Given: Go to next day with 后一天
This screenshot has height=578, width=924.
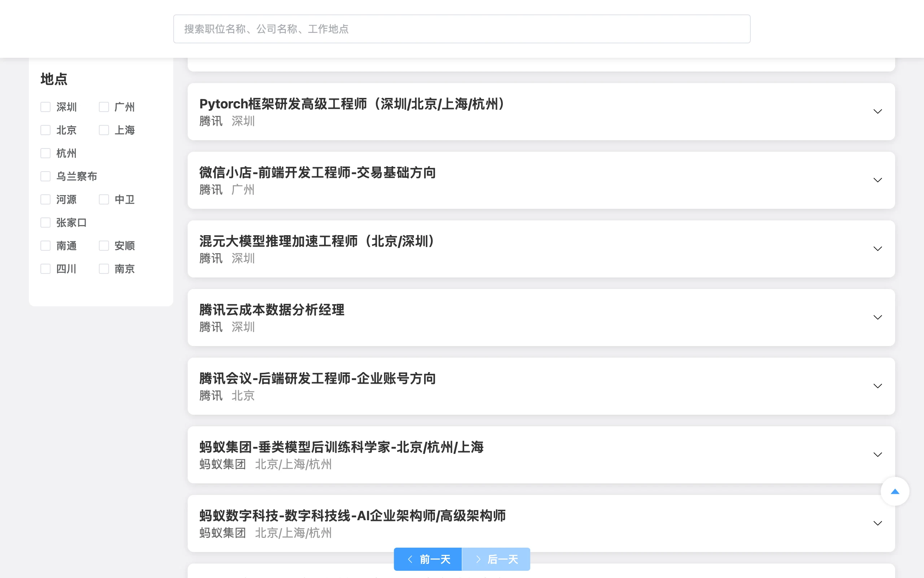Looking at the screenshot, I should click(496, 559).
